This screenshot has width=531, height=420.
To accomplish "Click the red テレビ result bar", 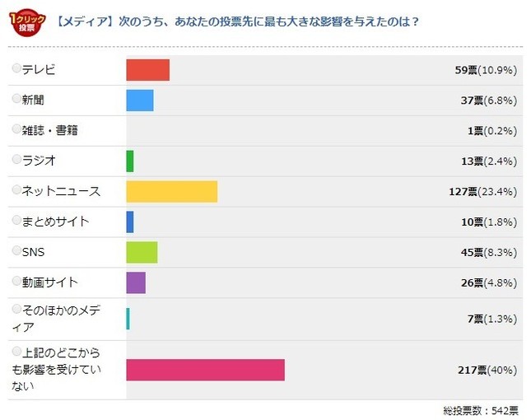I will tap(147, 70).
